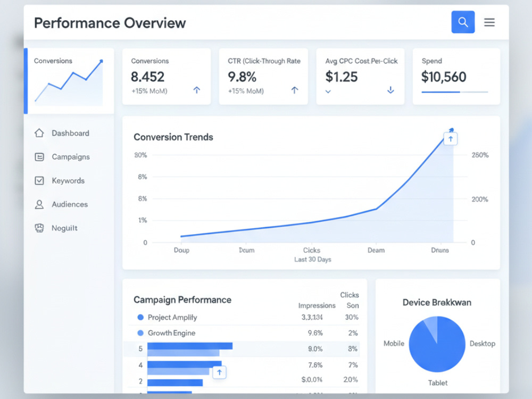Click the 7.6% cell in row 4

(315, 365)
